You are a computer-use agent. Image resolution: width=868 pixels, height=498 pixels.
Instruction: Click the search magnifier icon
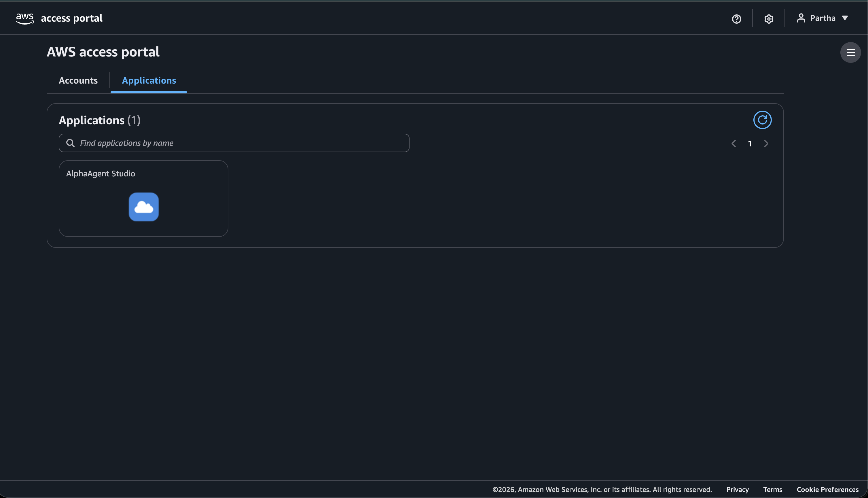(x=70, y=143)
